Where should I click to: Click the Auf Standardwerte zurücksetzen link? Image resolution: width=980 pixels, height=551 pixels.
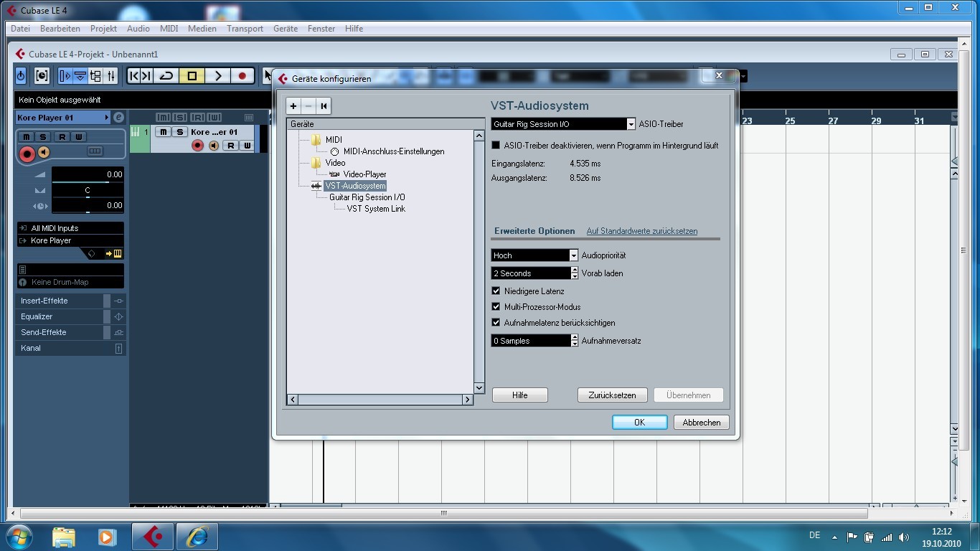pos(642,231)
